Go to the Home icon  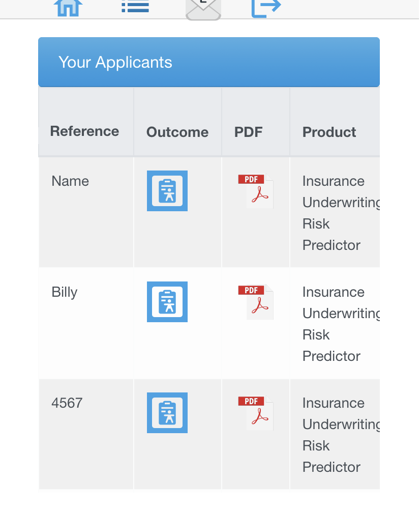point(68,7)
